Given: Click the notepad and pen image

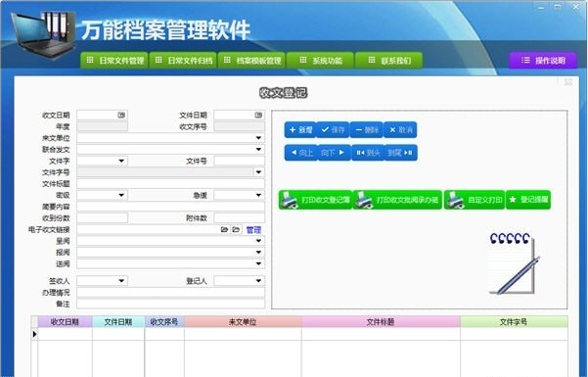Looking at the screenshot, I should click(x=514, y=263).
